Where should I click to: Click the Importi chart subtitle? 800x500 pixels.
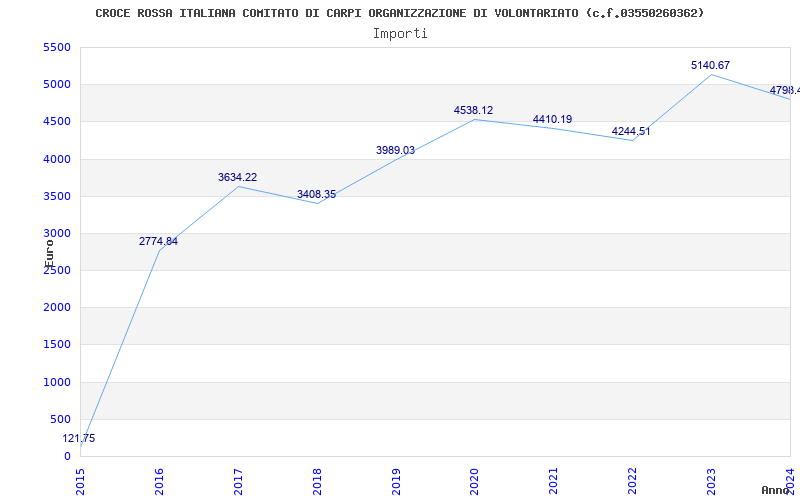coord(400,34)
